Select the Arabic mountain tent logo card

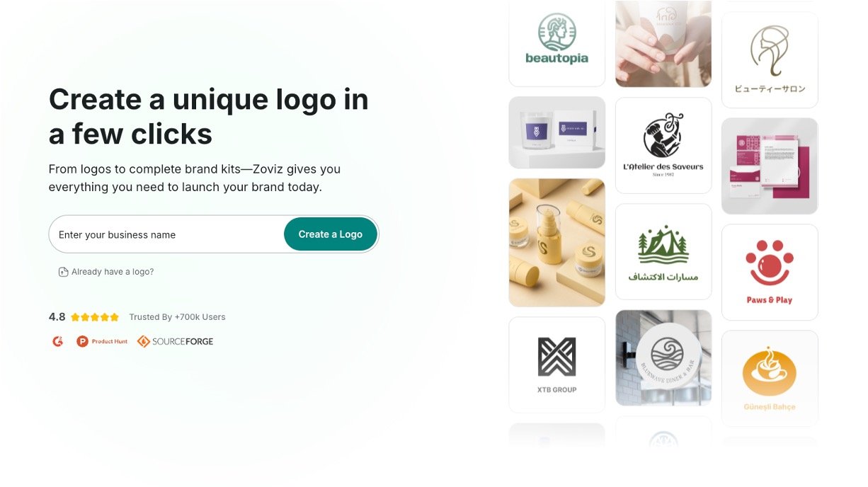point(663,251)
